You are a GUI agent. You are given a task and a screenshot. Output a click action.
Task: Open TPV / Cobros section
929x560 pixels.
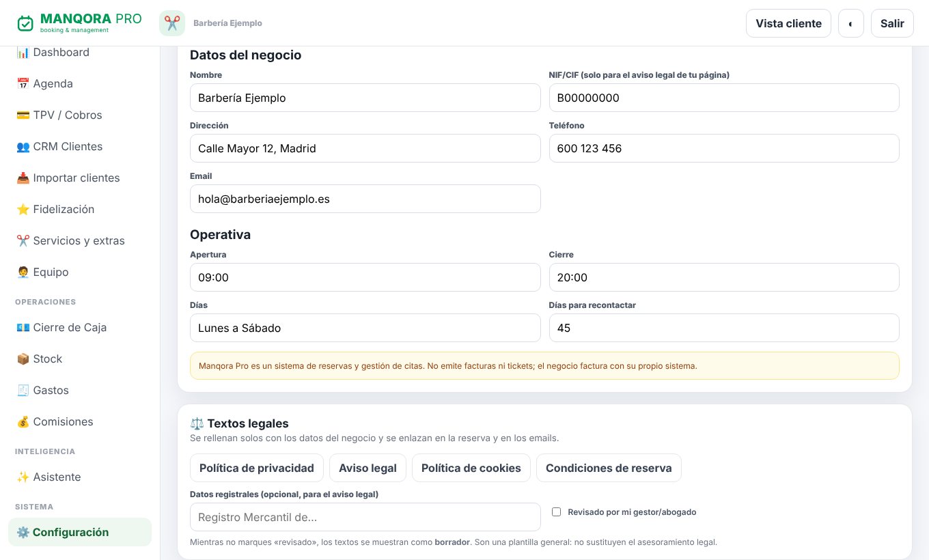80,115
